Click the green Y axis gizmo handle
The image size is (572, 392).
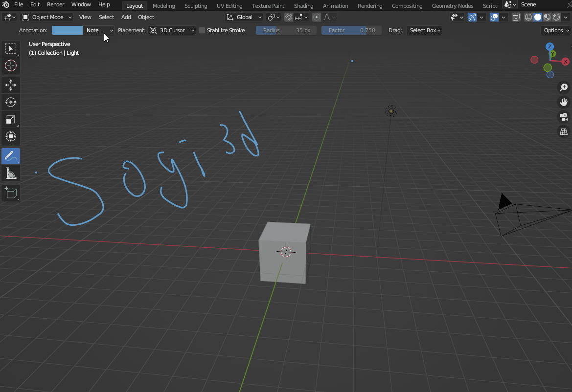[553, 54]
